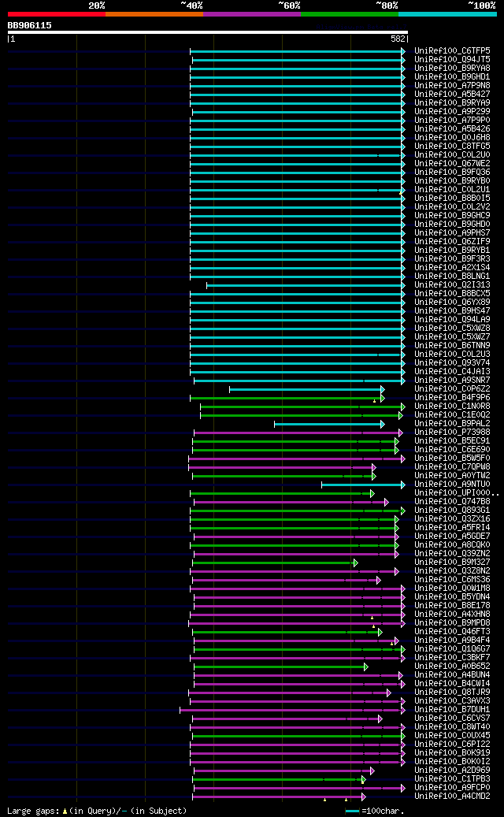
Task: Select the UniRef100_C0L2U0 label
Action: pyautogui.click(x=452, y=154)
